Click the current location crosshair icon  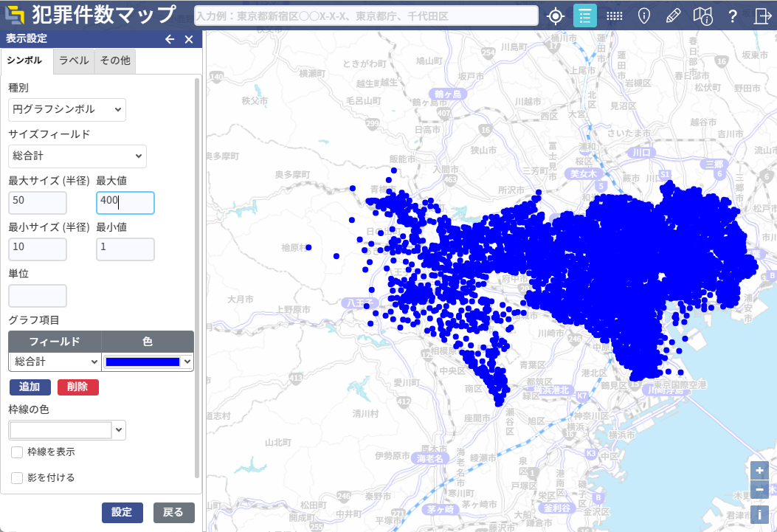pyautogui.click(x=556, y=16)
